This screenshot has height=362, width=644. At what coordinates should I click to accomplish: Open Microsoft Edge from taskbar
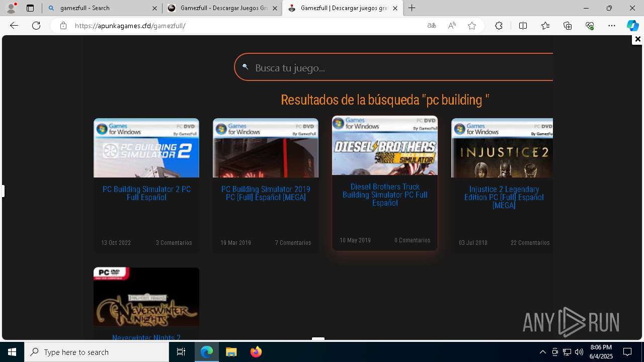coord(207,352)
